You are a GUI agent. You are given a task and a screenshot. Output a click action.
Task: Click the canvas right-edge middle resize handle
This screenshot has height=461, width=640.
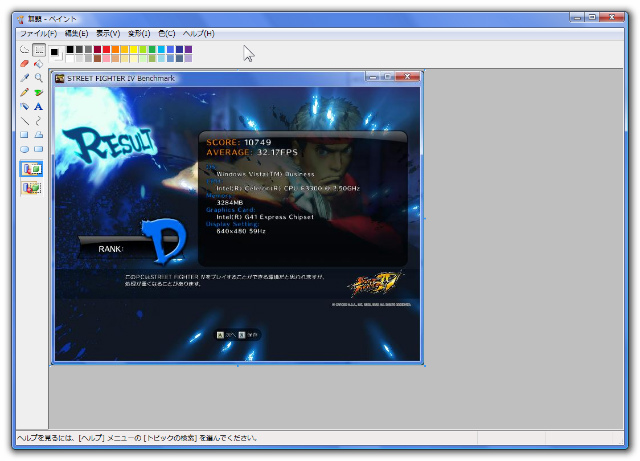(424, 218)
